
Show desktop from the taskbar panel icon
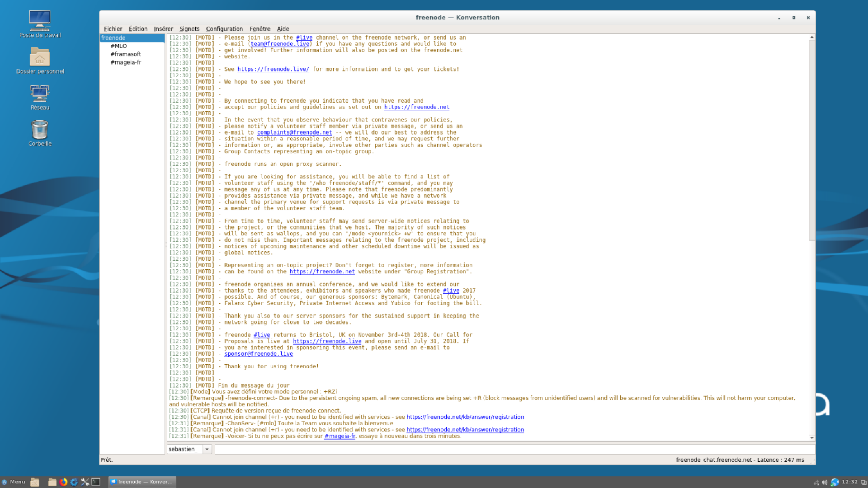click(x=35, y=482)
